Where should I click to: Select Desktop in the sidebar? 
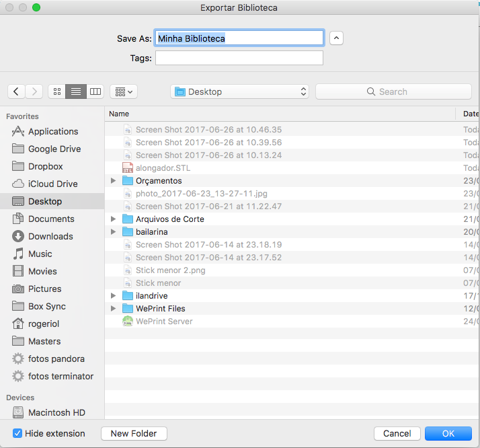click(52, 201)
